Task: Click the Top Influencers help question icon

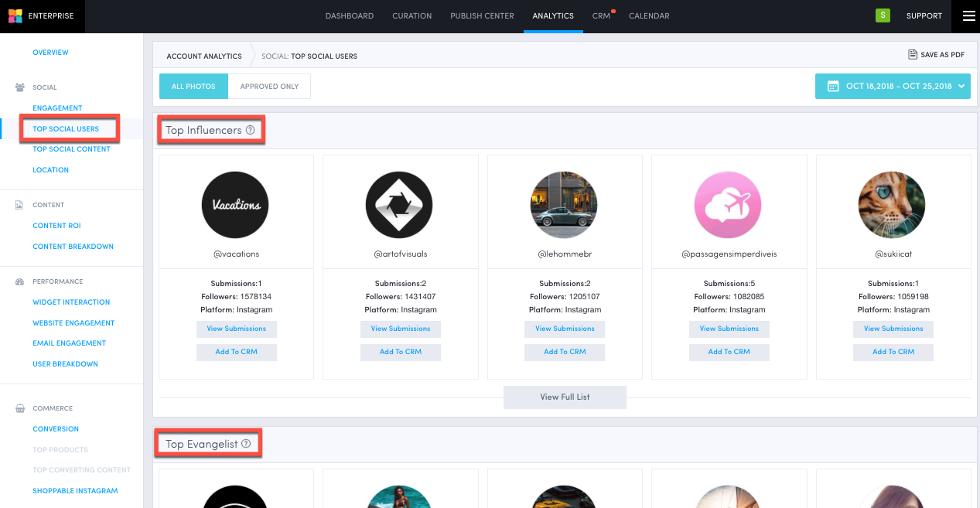Action: 250,130
